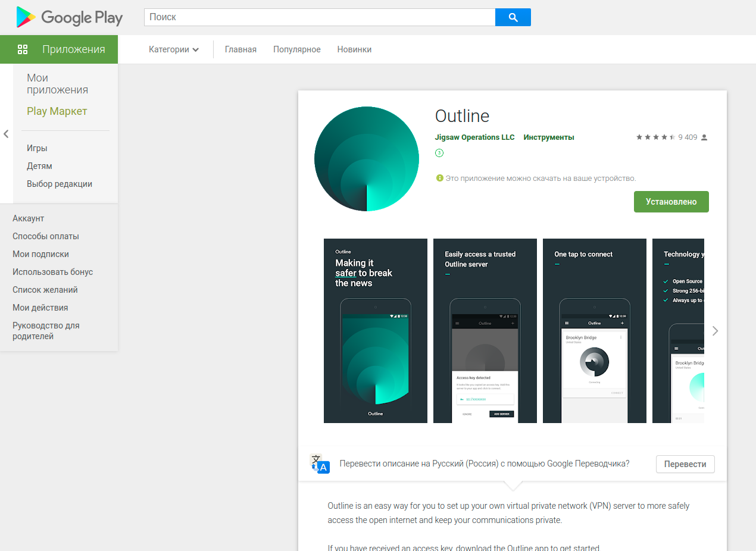Click the green Установлено button

point(671,202)
